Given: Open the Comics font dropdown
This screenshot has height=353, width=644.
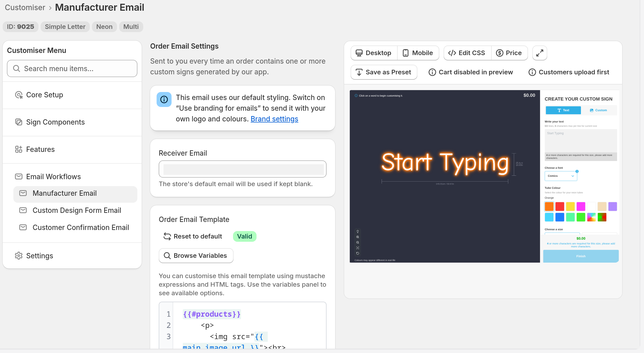Looking at the screenshot, I should (x=561, y=176).
